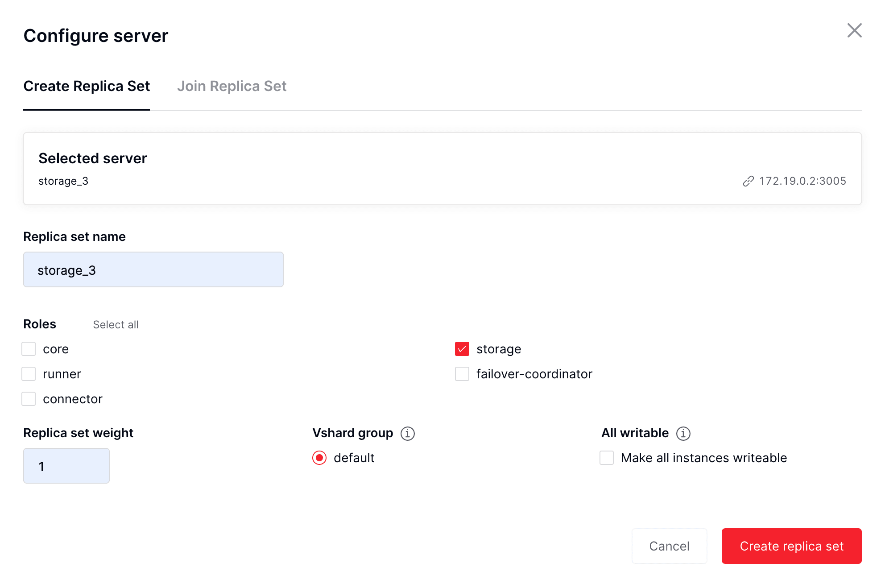Click the Replica set name label

(74, 237)
